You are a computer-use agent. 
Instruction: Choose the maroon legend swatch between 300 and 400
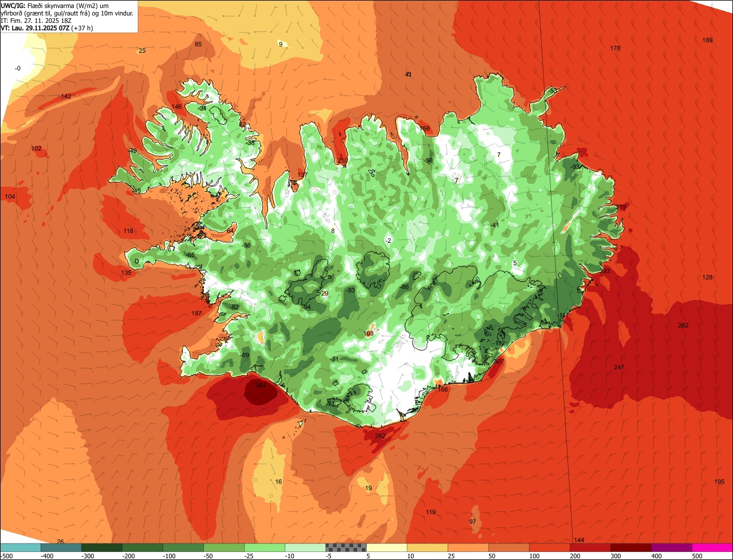click(631, 548)
